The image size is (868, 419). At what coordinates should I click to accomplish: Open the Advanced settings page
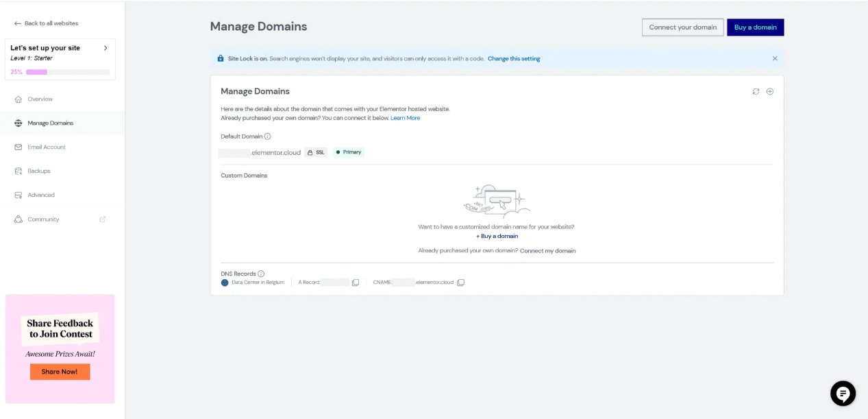(x=40, y=195)
